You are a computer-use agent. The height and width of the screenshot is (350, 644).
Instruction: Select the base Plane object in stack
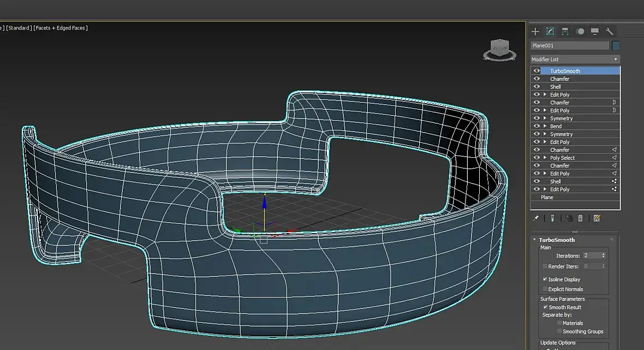[575, 197]
